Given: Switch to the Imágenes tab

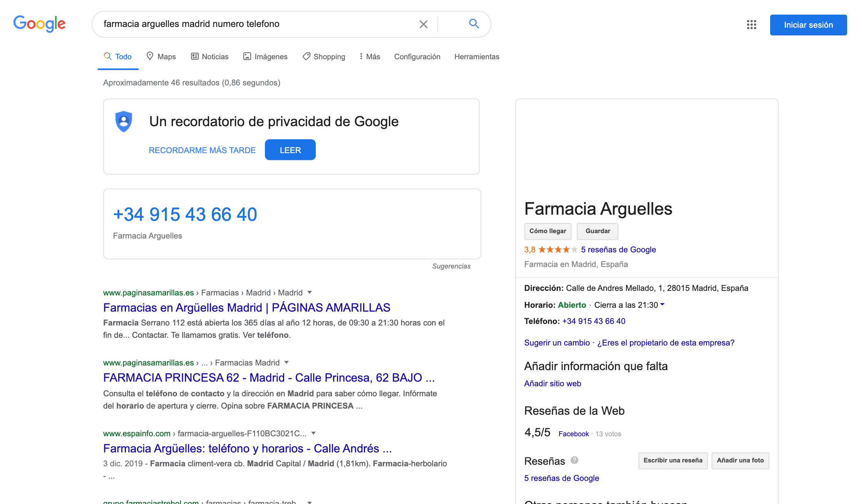Looking at the screenshot, I should click(x=265, y=57).
